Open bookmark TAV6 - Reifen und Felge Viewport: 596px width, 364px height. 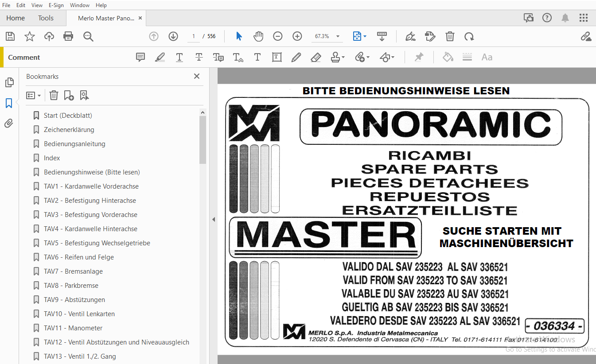click(x=79, y=257)
